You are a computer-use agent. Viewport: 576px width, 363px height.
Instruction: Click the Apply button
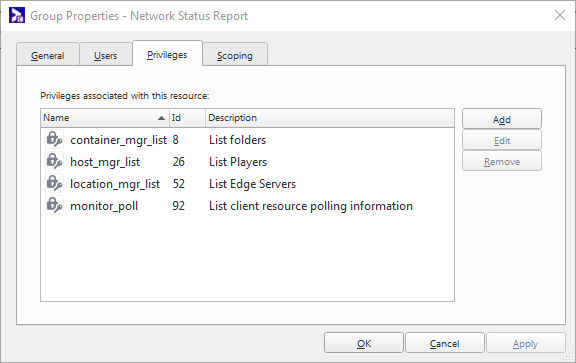[x=526, y=343]
